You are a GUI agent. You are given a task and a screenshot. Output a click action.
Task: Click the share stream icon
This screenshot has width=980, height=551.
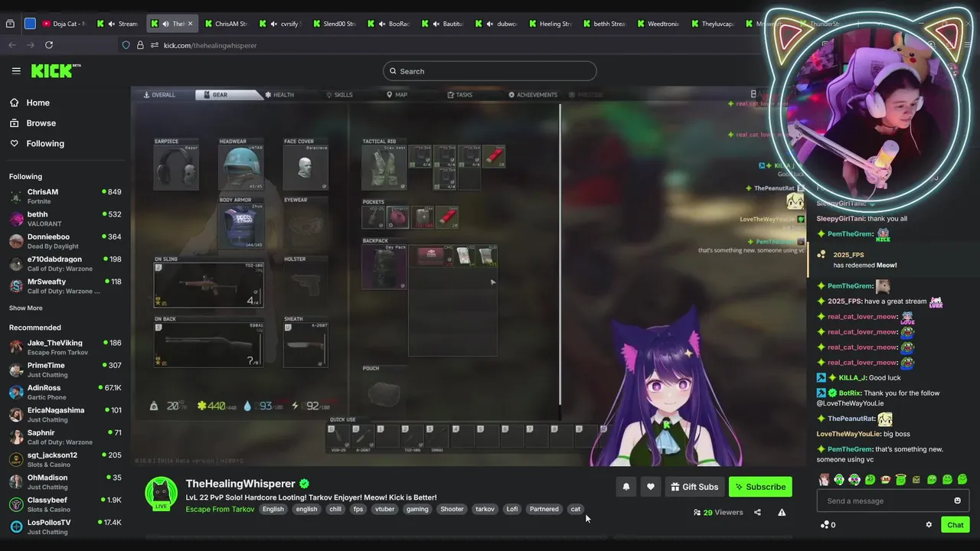(x=757, y=512)
